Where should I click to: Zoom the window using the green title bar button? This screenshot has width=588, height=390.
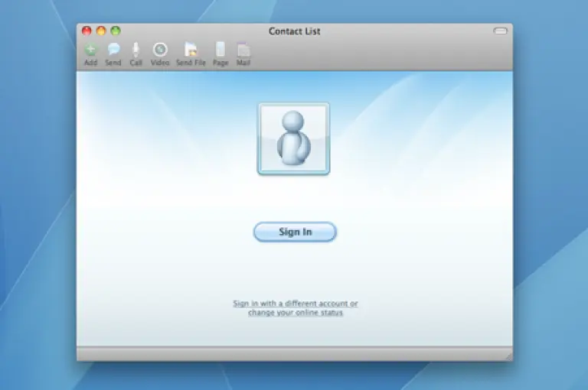coord(116,31)
